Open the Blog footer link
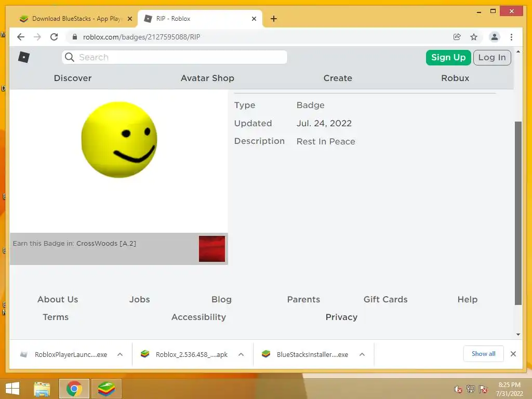Image resolution: width=532 pixels, height=399 pixels. coord(221,299)
